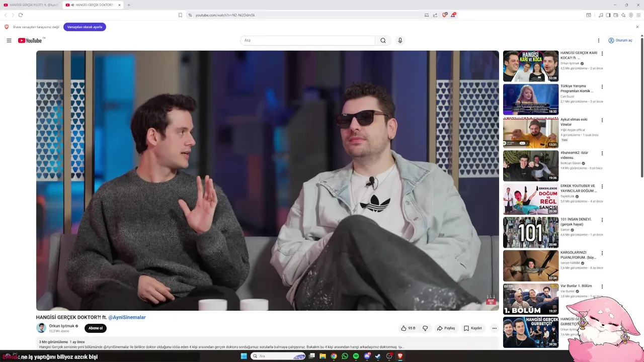Open a new browser tab with plus
This screenshot has height=362, width=644.
click(x=129, y=5)
